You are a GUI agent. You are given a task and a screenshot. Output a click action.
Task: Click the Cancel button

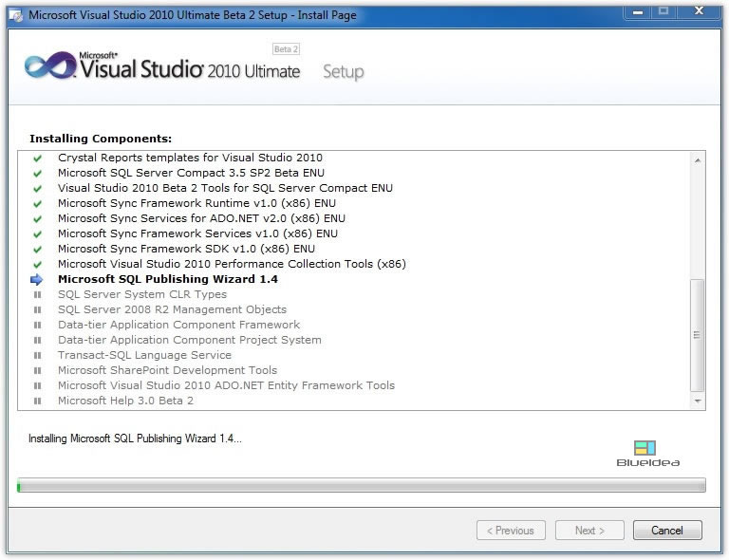(667, 531)
